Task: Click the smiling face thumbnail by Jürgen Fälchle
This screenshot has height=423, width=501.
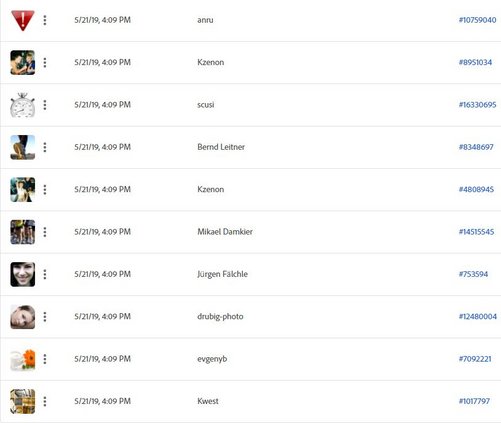Action: pos(23,274)
